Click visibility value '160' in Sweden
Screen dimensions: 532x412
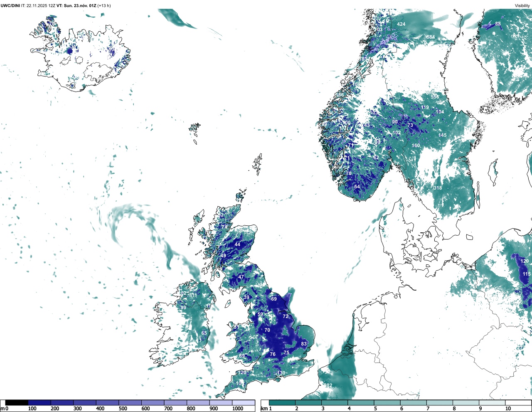pos(416,146)
